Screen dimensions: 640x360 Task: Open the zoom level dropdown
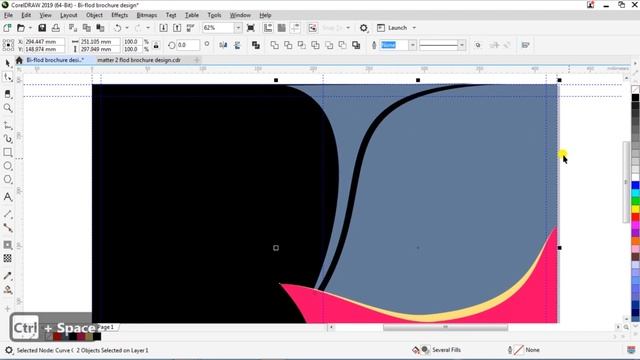(238, 28)
